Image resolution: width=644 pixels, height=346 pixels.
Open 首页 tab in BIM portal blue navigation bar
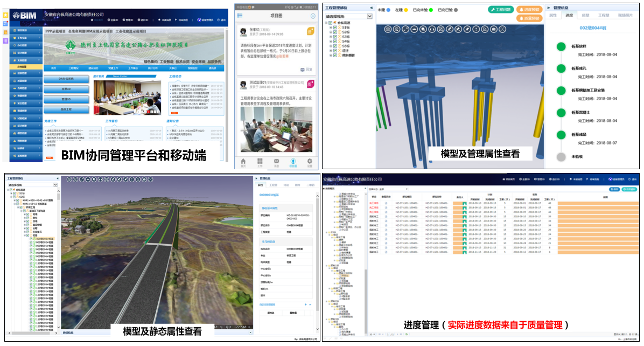54,68
